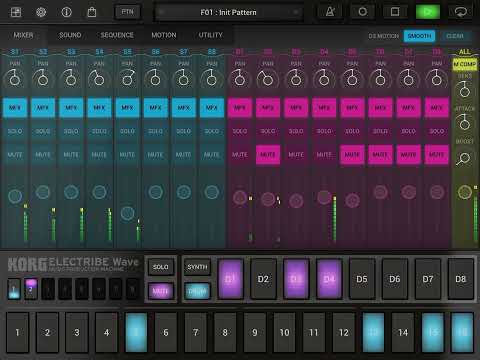
Task: Unmute channel D2 in the mixer
Action: point(268,155)
